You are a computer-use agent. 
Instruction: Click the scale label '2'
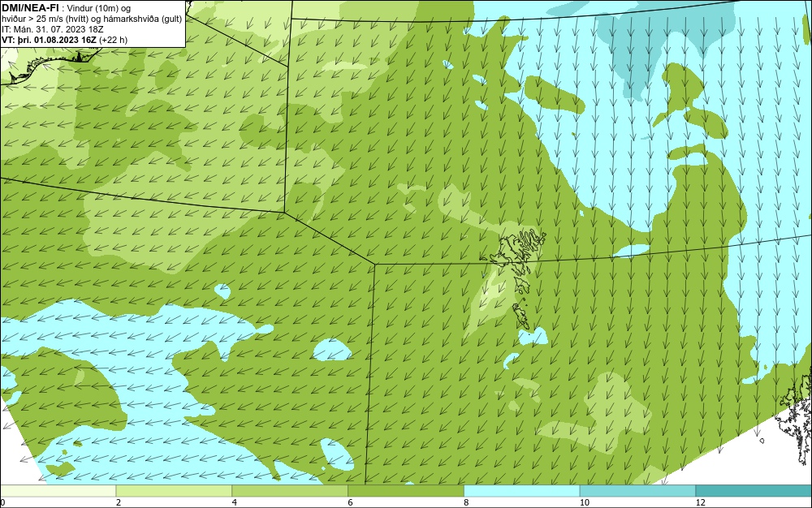[119, 502]
